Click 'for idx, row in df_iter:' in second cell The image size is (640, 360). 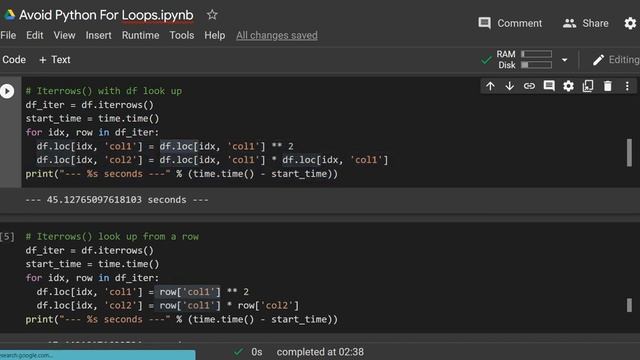coord(92,278)
